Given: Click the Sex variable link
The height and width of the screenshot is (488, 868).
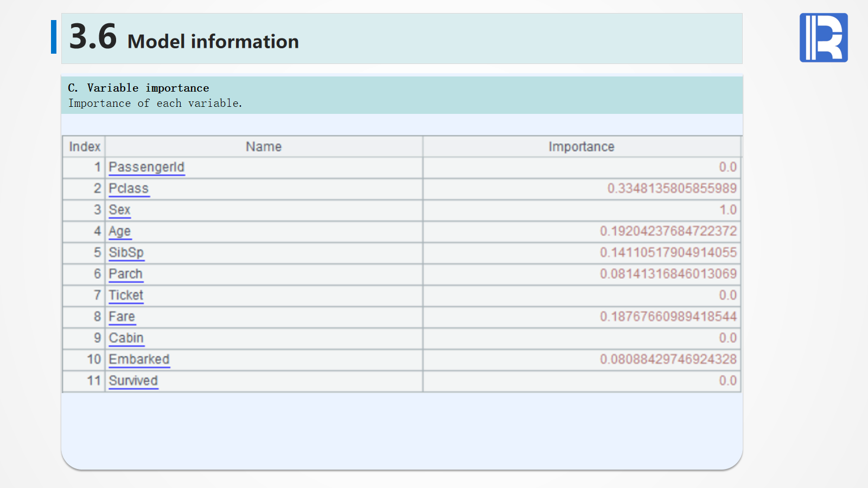Looking at the screenshot, I should pos(119,210).
